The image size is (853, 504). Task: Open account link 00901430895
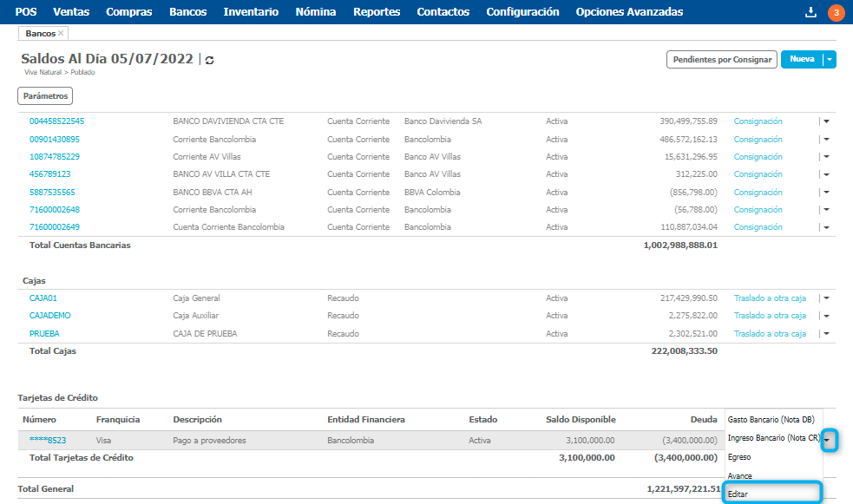point(55,139)
